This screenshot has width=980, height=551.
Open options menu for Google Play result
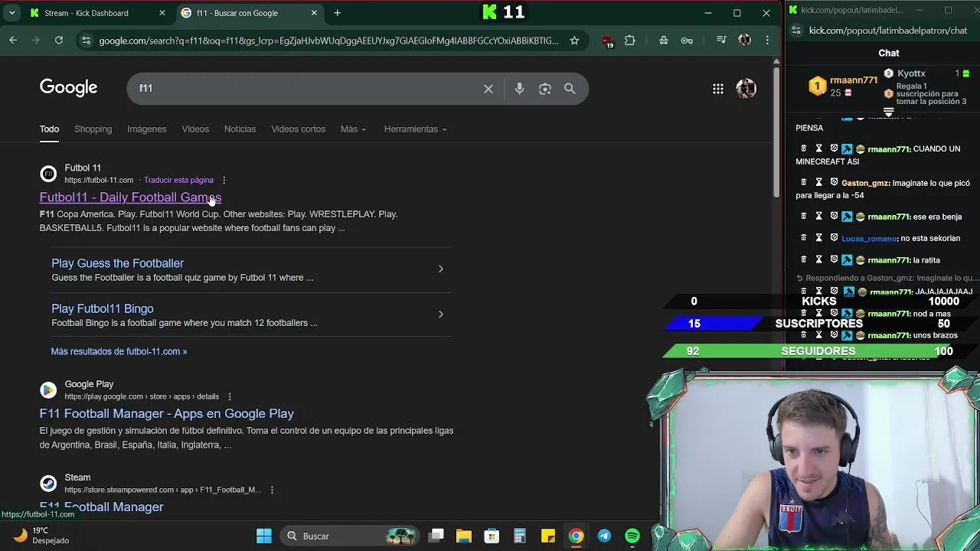coord(229,396)
